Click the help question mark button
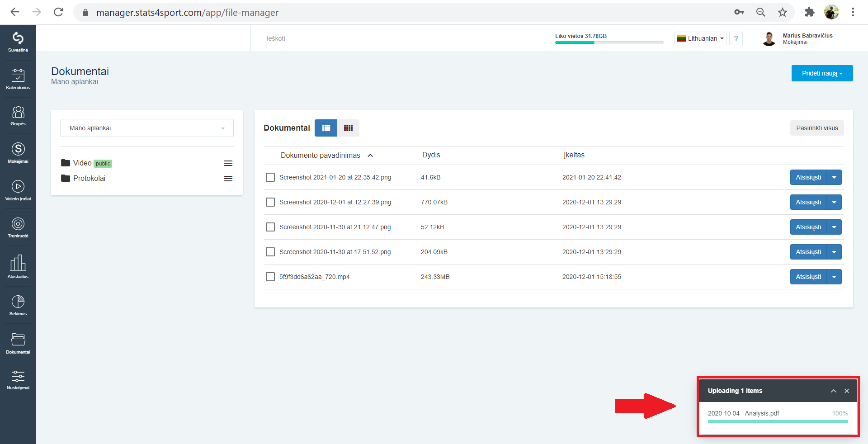Viewport: 868px width, 444px height. [x=736, y=38]
